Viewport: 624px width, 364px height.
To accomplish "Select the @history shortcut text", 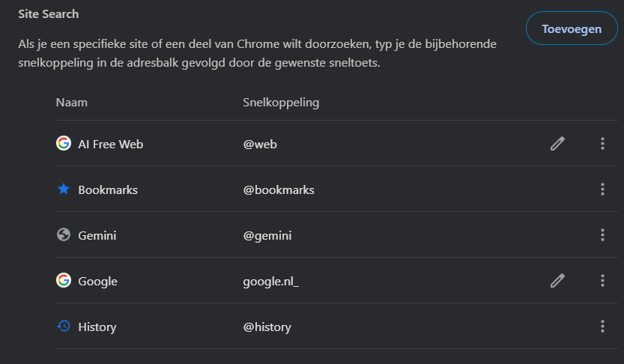I will click(x=267, y=327).
